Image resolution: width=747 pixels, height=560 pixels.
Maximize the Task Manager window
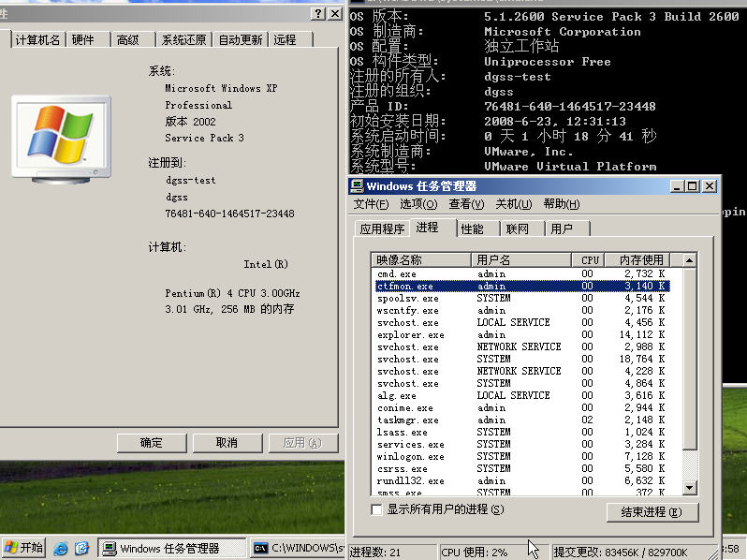(693, 185)
